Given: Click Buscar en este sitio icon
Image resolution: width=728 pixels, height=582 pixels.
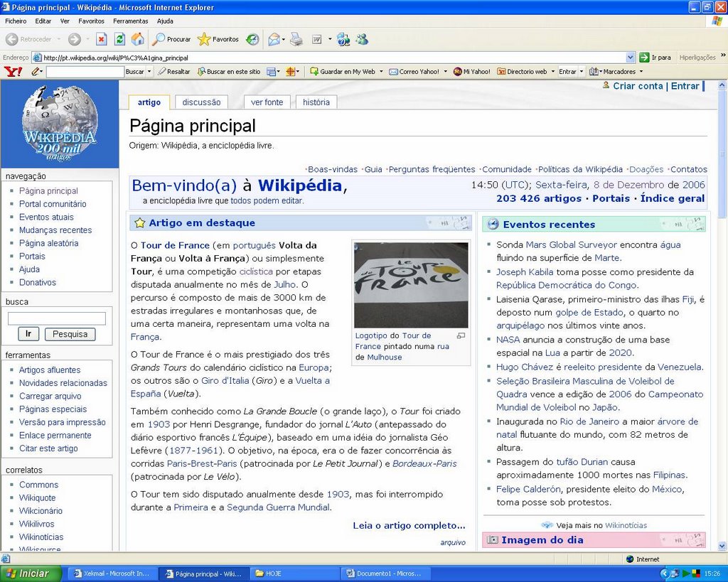Looking at the screenshot, I should (x=201, y=72).
